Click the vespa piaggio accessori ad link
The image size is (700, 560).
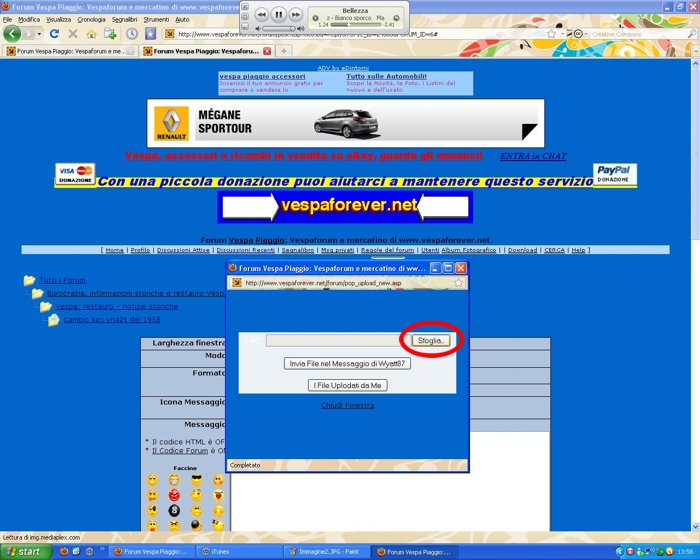(x=262, y=76)
